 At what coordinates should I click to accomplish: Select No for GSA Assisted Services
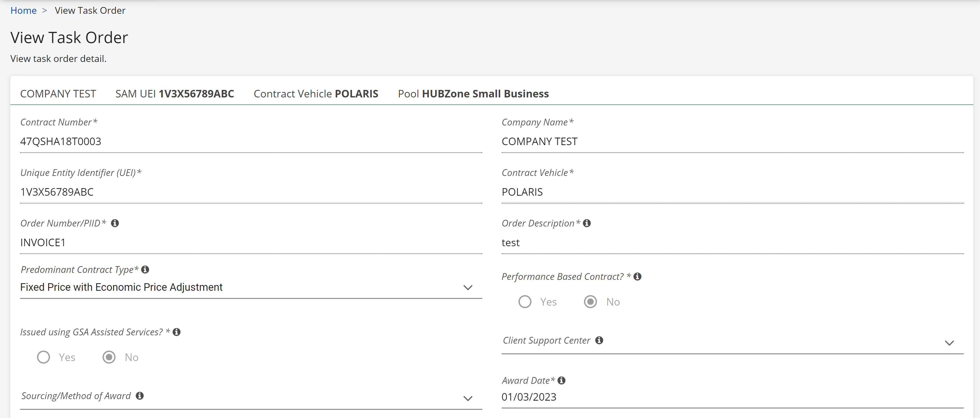tap(109, 357)
